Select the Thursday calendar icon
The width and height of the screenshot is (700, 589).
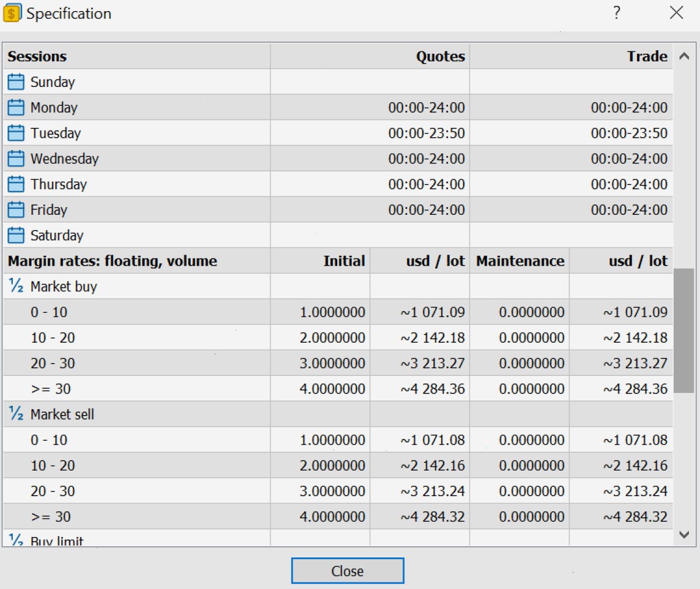[x=16, y=184]
